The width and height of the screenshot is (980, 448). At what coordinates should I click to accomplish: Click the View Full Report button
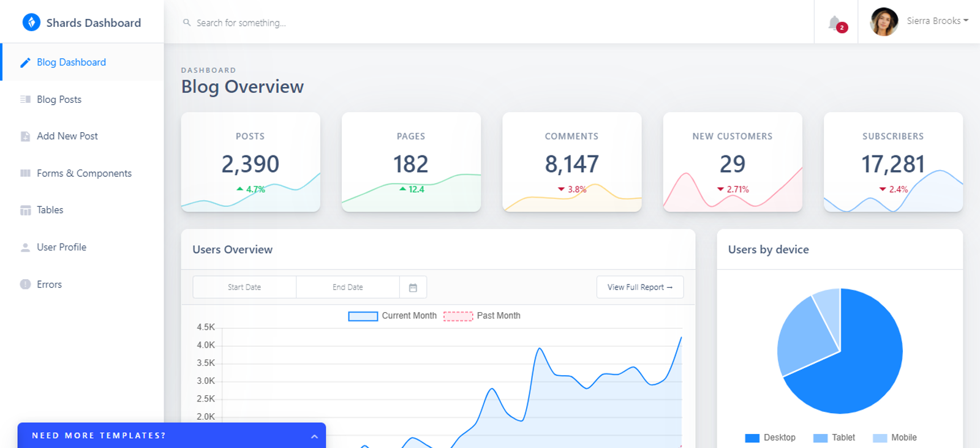click(x=640, y=287)
